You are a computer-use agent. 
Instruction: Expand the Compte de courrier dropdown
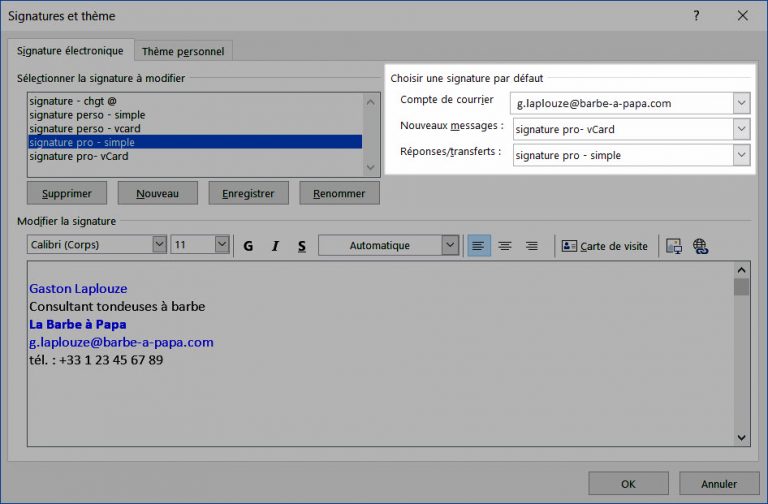point(740,103)
